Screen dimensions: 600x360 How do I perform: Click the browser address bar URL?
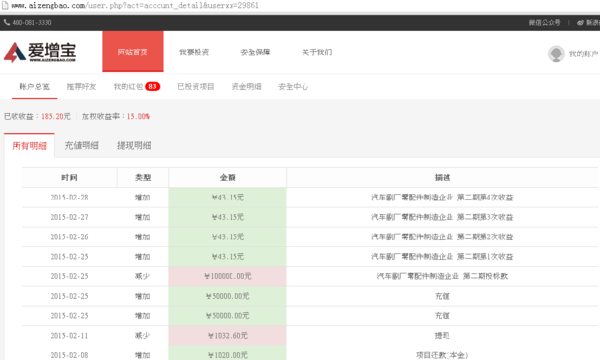135,5
